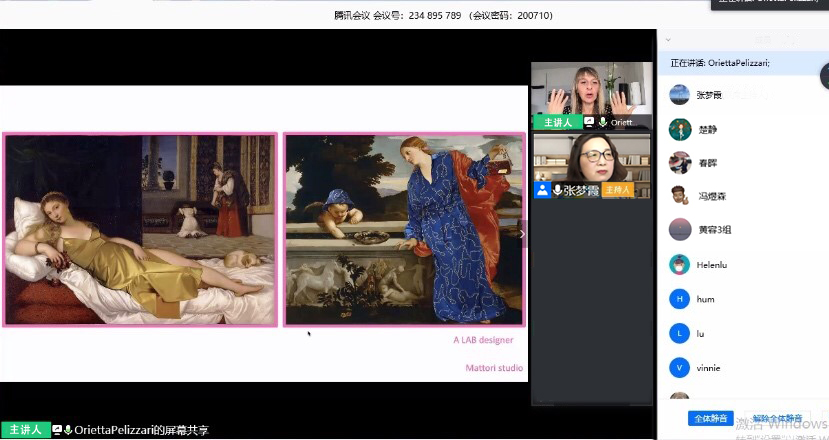
Task: Click 'A LAB designer' caption on slide
Action: [x=483, y=340]
